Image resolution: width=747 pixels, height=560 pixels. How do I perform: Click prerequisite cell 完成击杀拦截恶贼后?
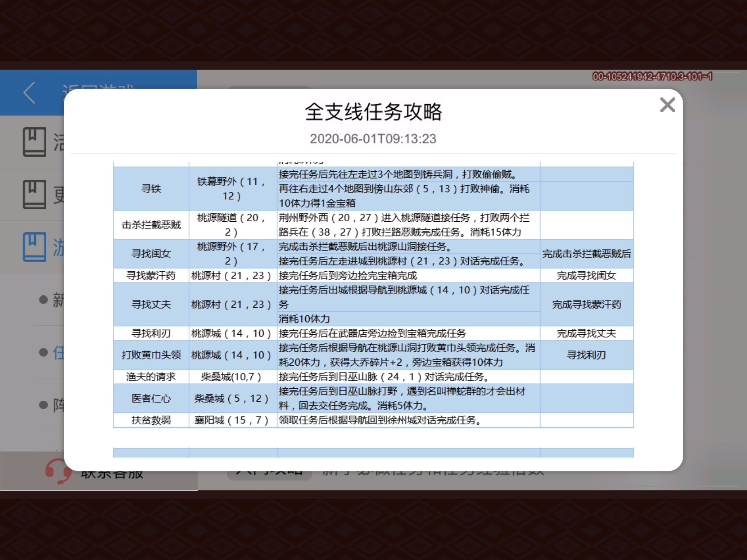(x=587, y=253)
